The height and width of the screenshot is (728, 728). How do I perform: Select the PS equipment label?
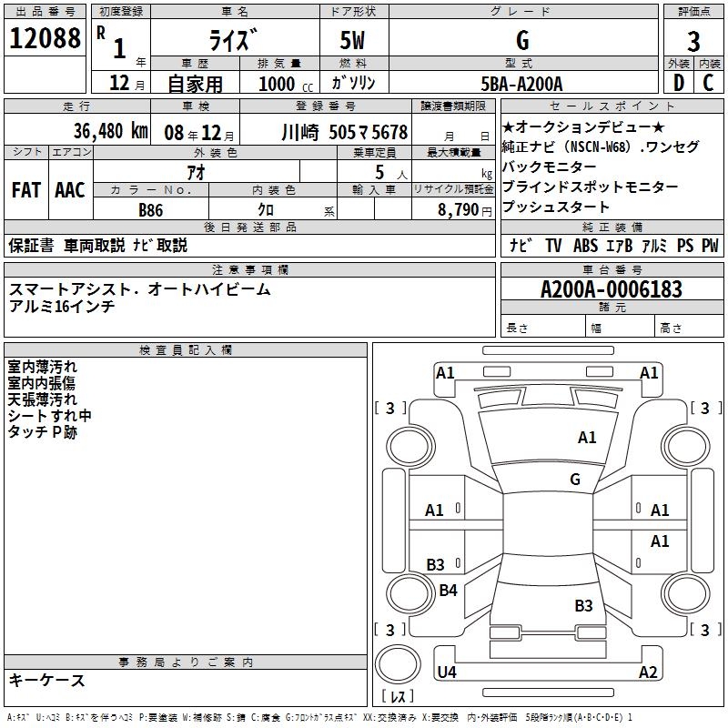[685, 246]
